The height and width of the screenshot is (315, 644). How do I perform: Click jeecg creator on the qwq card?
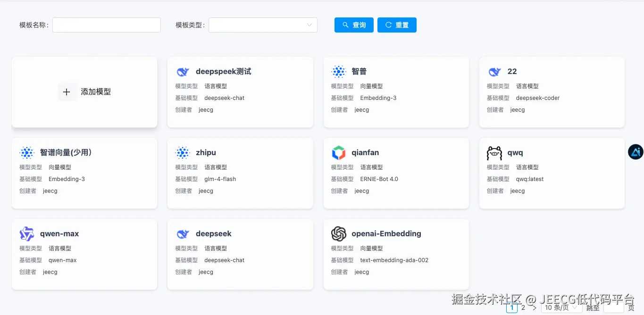point(518,191)
